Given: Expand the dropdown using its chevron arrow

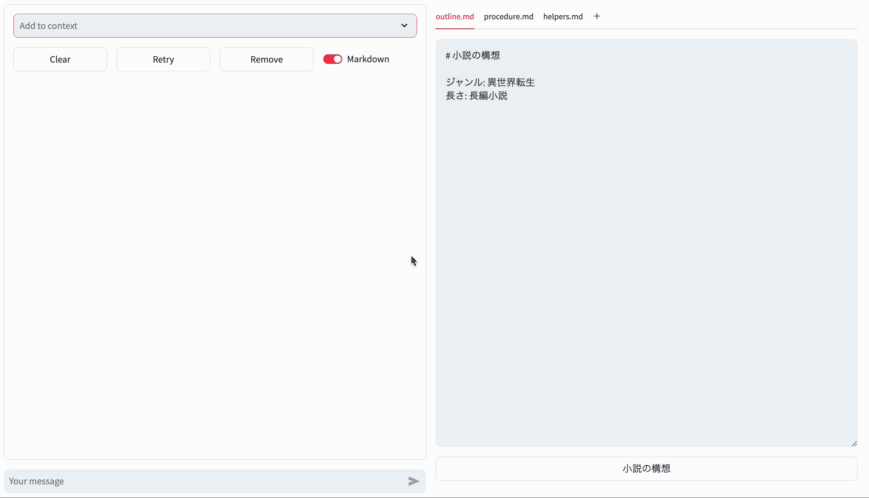Looking at the screenshot, I should tap(404, 26).
